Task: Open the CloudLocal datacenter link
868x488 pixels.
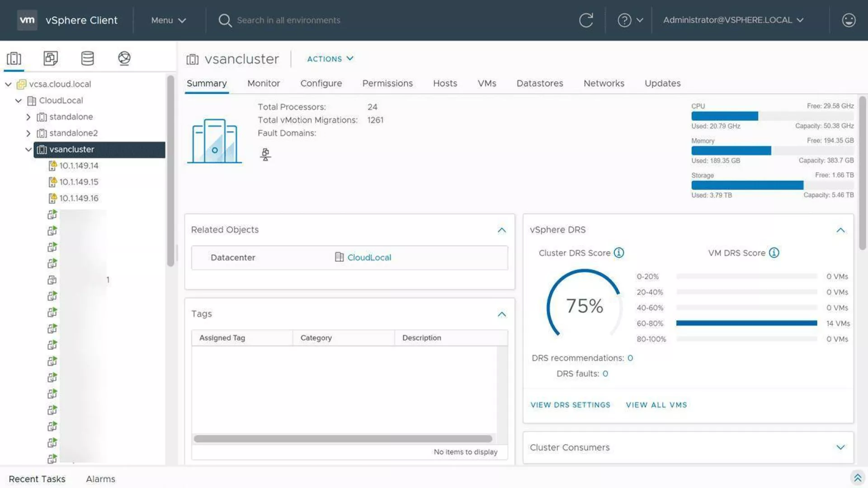Action: point(369,258)
